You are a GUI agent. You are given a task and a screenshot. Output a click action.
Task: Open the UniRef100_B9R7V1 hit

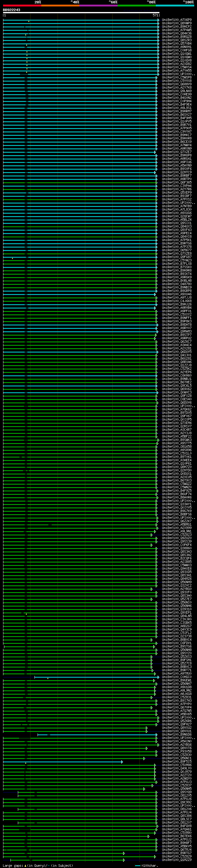176,125
